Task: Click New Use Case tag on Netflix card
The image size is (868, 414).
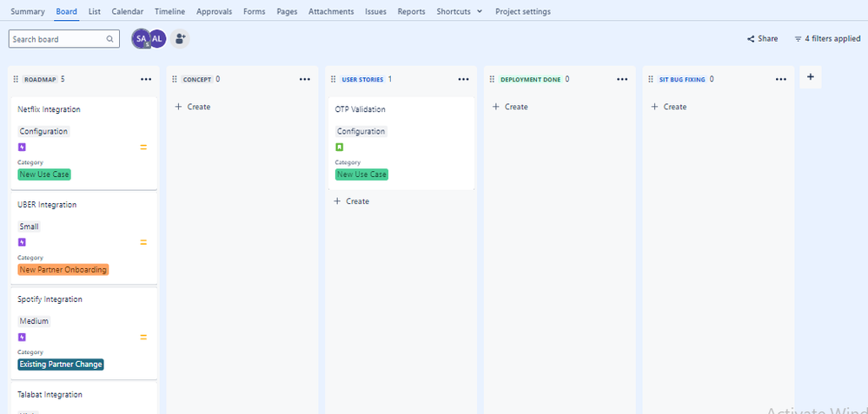Action: [44, 174]
